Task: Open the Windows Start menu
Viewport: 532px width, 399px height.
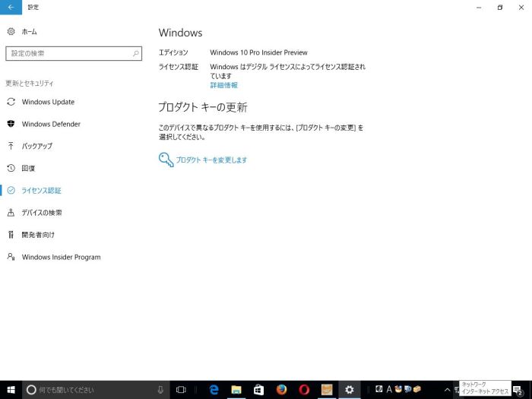Action: point(11,389)
